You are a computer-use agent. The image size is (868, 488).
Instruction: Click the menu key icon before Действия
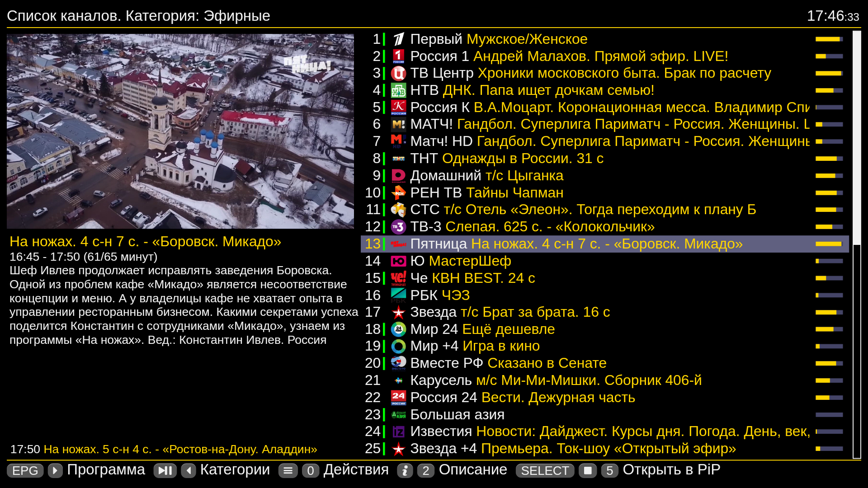click(288, 470)
